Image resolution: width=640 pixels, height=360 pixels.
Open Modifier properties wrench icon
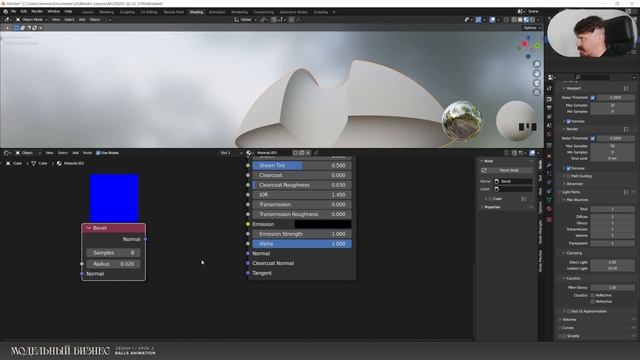pyautogui.click(x=549, y=165)
